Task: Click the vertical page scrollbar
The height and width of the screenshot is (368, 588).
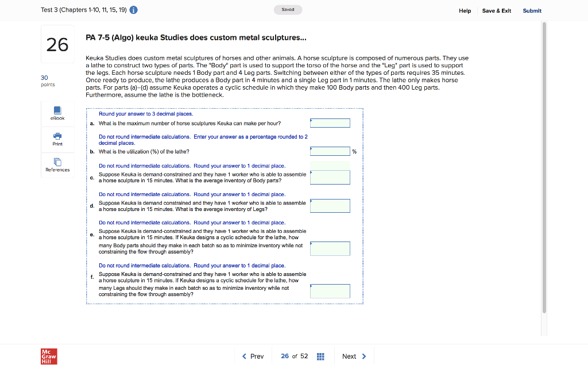Action: pos(544,167)
